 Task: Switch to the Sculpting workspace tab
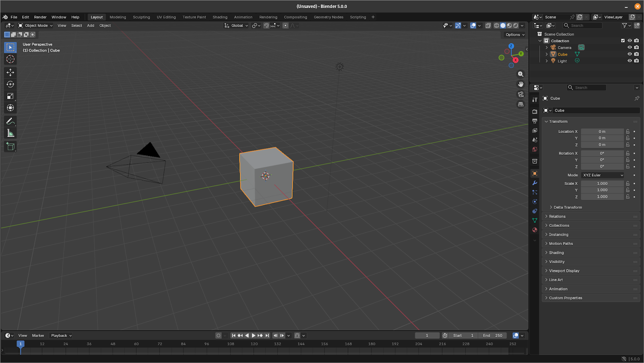[x=141, y=17]
